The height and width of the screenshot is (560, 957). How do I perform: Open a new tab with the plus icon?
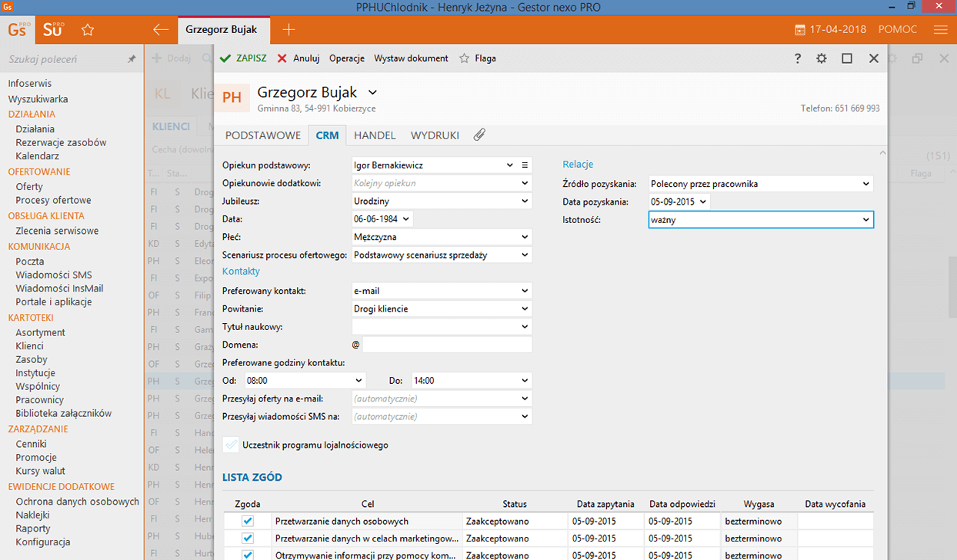coord(288,30)
